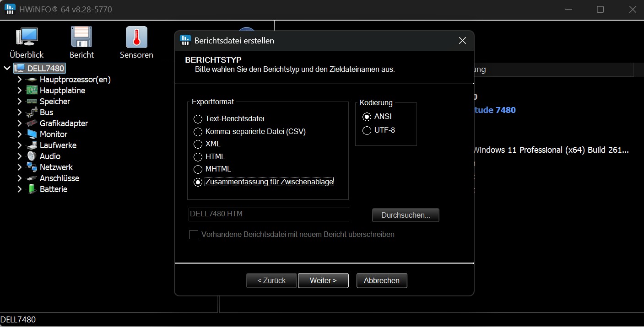
Task: Select the Hauptplatine board icon
Action: pos(32,91)
